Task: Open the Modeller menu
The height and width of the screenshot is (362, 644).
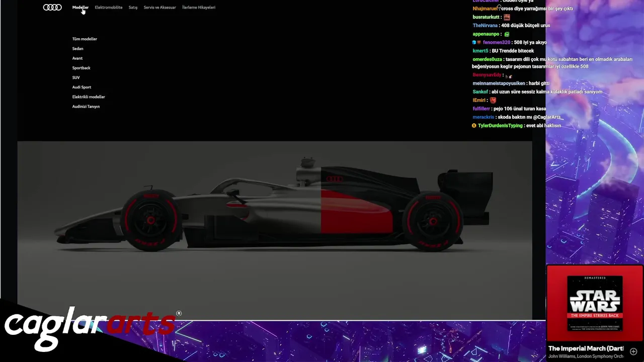Action: [x=80, y=8]
